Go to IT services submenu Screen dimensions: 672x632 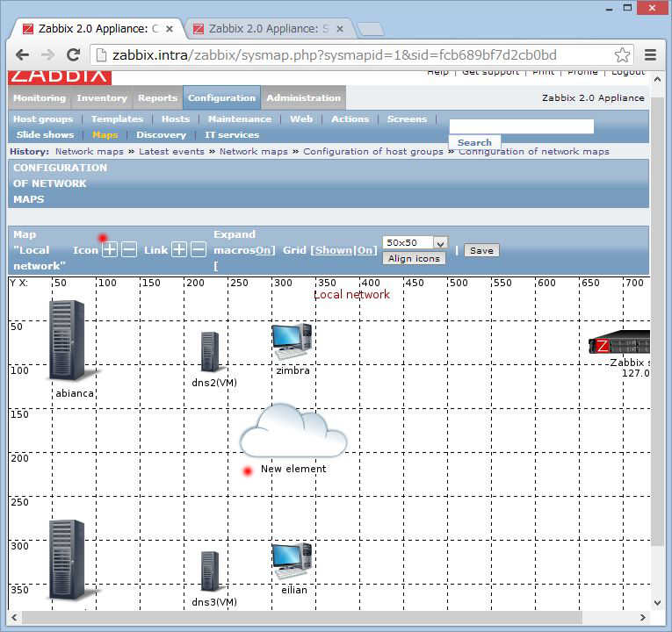232,135
